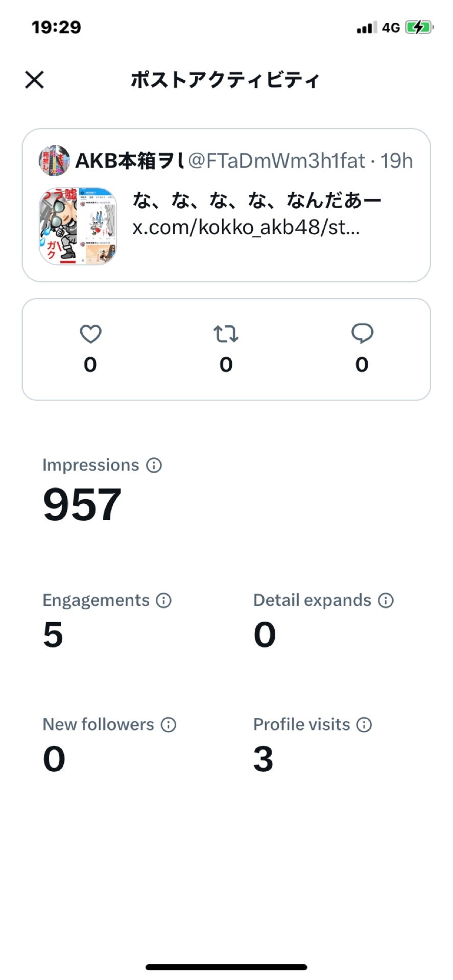
Task: Tap the Engagements count of 5
Action: point(53,634)
